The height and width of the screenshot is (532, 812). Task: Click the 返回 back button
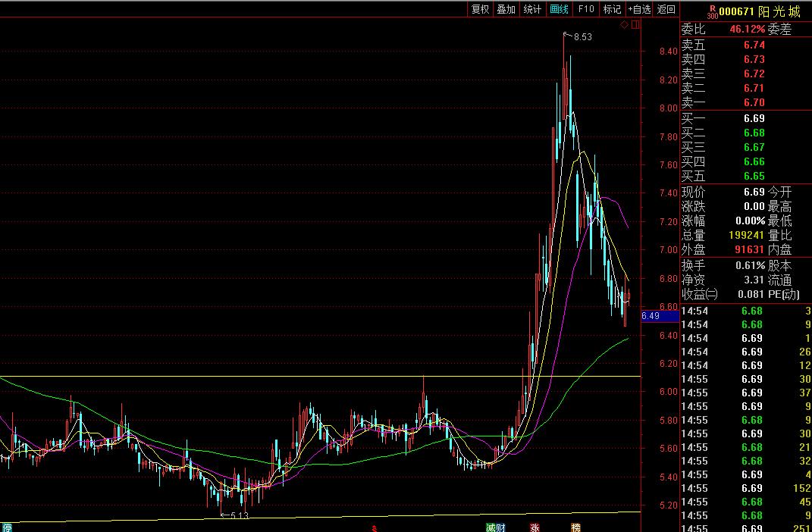pos(666,9)
